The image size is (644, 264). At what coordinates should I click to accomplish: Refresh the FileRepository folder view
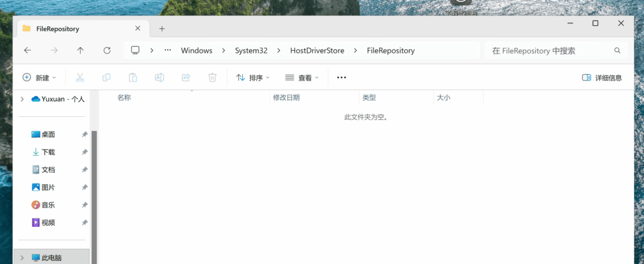pos(107,50)
